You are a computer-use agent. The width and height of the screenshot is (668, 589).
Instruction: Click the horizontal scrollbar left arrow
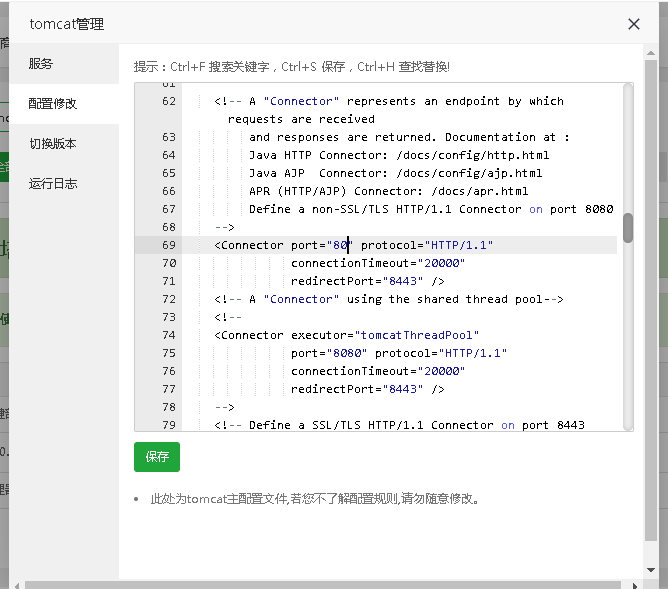point(17,586)
